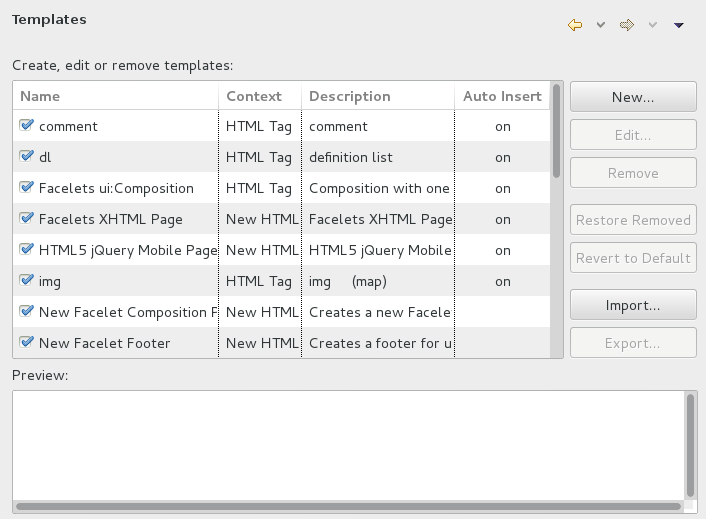Sort by the Context column header
Viewport: 706px width, 519px height.
pyautogui.click(x=260, y=96)
